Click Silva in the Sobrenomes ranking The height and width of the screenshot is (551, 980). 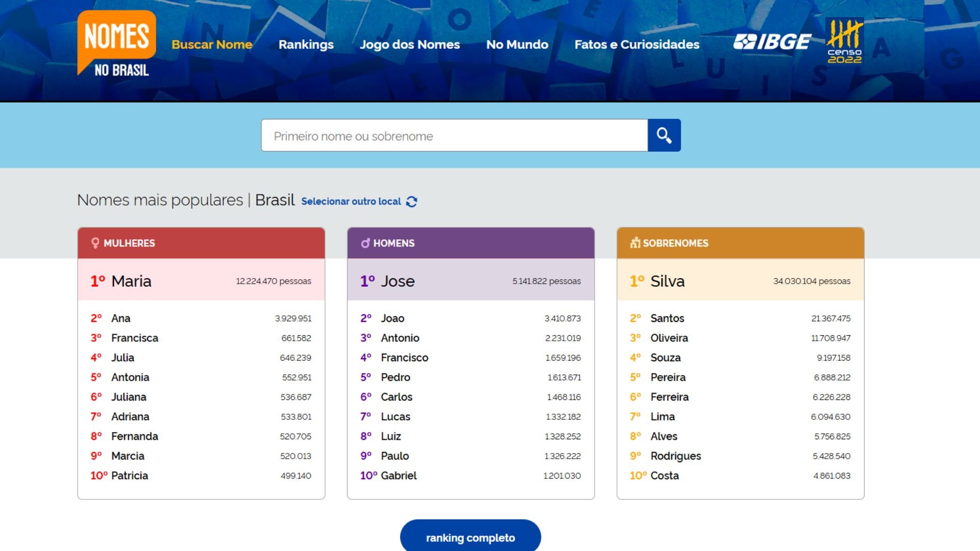[x=667, y=281]
